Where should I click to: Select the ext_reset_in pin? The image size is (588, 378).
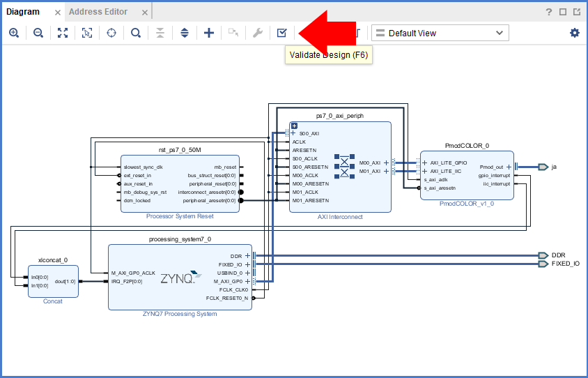(x=138, y=175)
